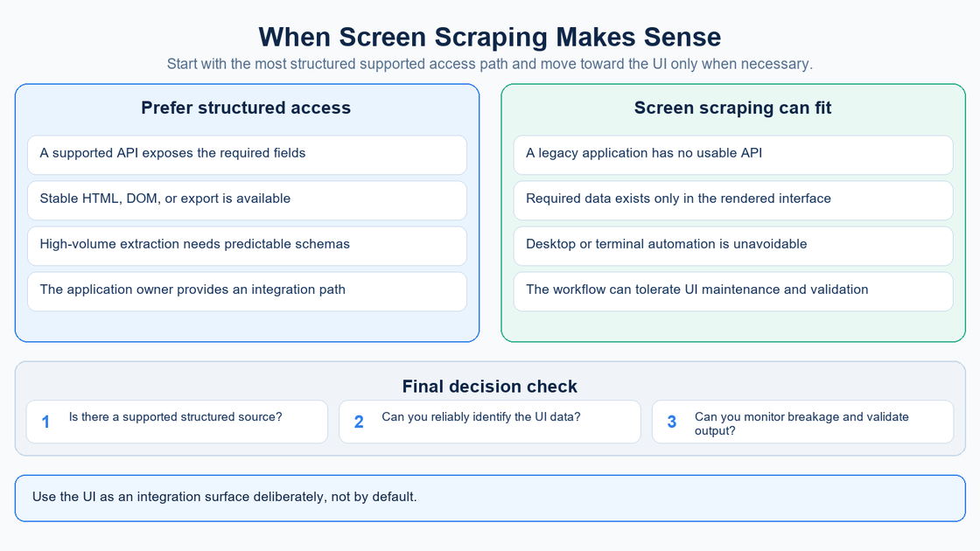Click the 'Screen scraping can fit' heading
Viewport: 980px width, 551px height.
pos(732,108)
